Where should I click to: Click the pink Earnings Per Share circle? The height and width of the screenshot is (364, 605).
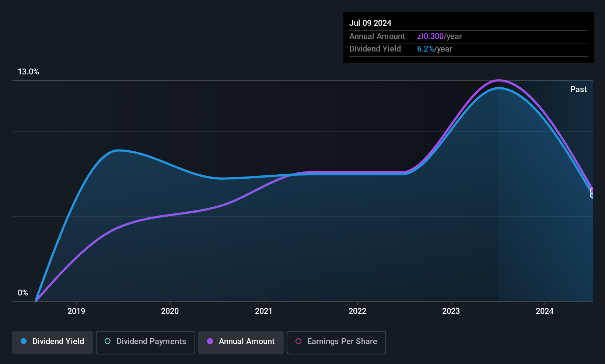[298, 341]
